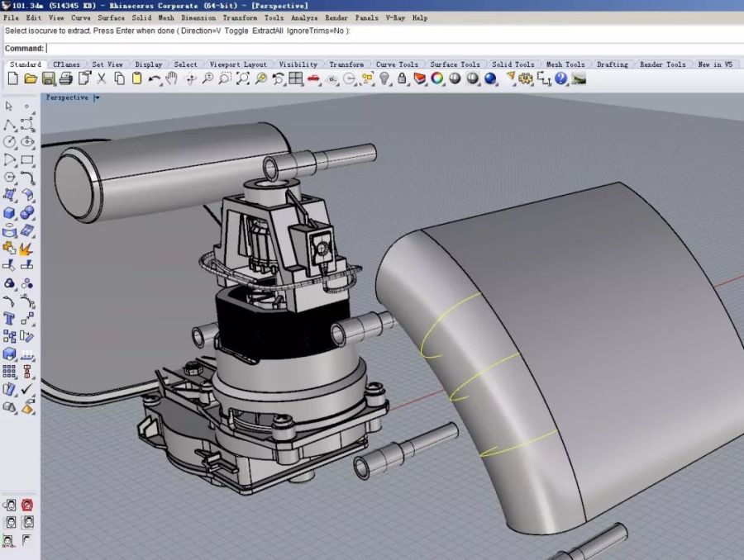Select the Text object tool
The image size is (744, 560).
coord(9,318)
